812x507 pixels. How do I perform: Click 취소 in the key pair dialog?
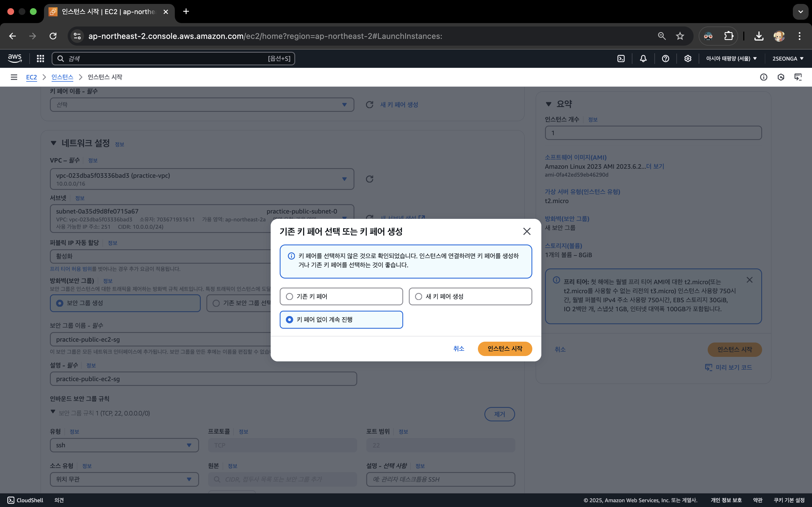pyautogui.click(x=458, y=349)
